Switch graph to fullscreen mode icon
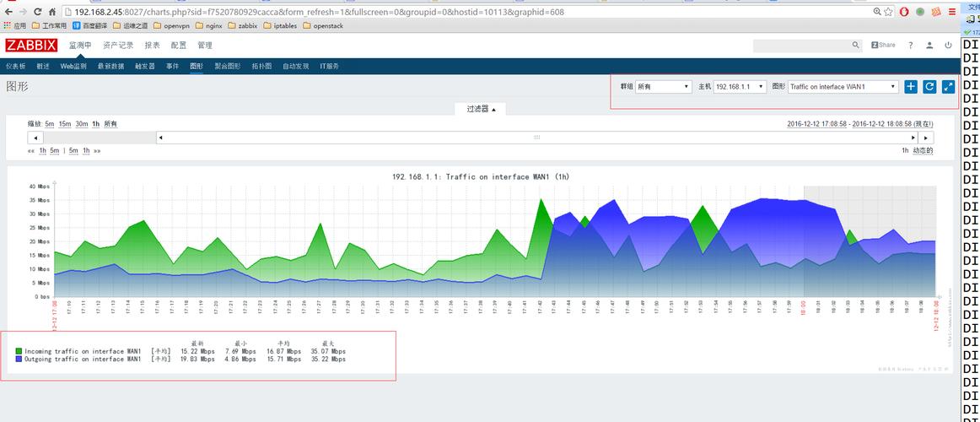Viewport: 980px width, 422px height. pos(949,87)
